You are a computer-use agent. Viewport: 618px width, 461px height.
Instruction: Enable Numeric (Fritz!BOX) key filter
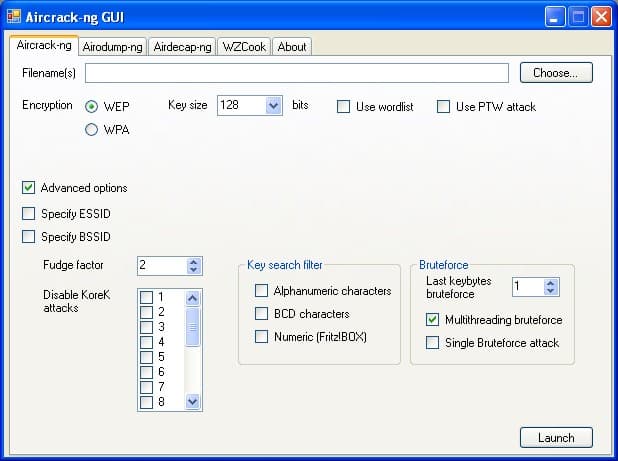tap(261, 336)
